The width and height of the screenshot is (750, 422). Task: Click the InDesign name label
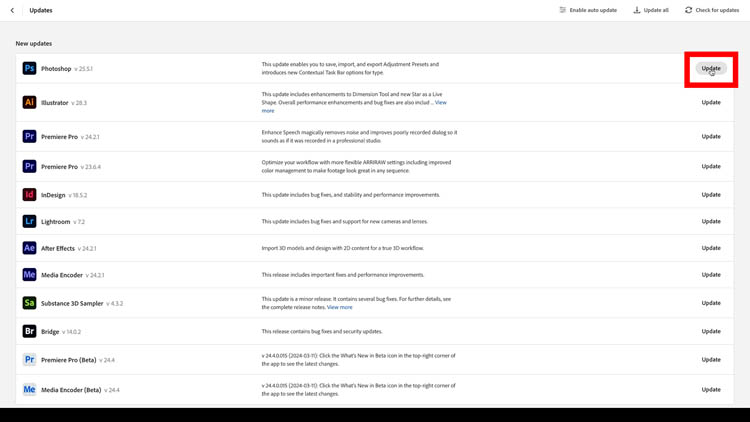[53, 195]
